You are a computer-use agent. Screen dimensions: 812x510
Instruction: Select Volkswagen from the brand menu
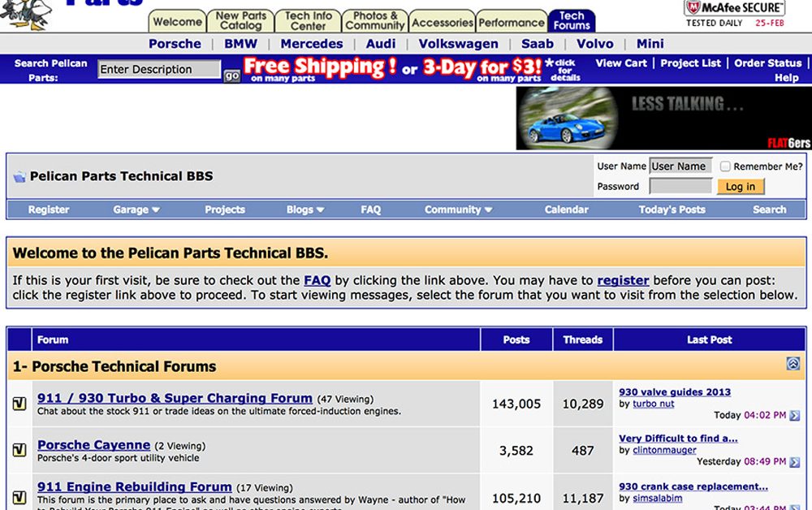458,44
